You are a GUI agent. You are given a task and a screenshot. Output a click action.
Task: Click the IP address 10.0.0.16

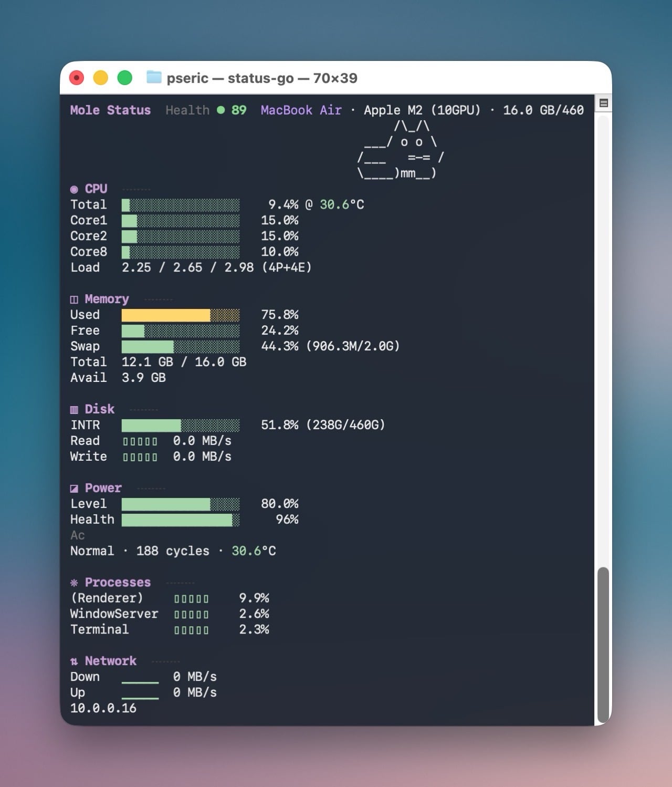(x=103, y=708)
